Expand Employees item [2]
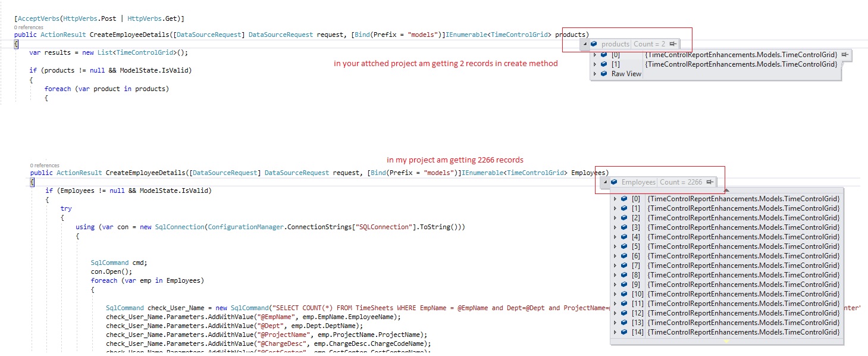Image resolution: width=868 pixels, height=356 pixels. pyautogui.click(x=615, y=218)
